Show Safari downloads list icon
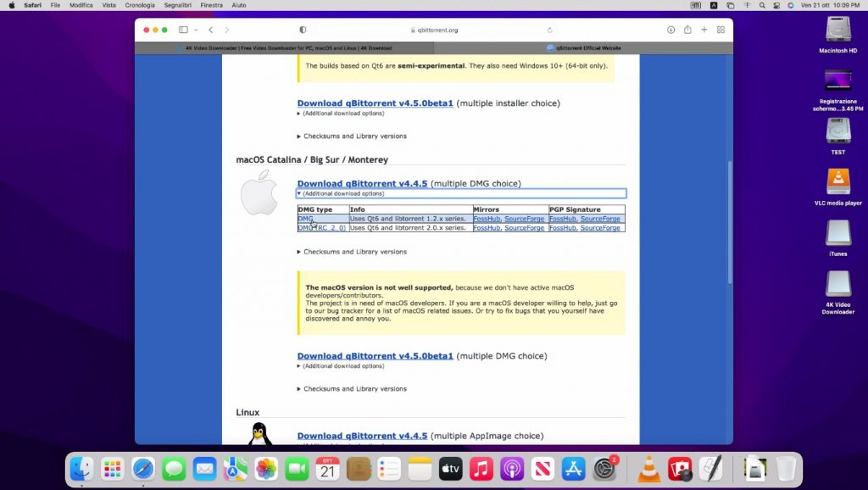The image size is (868, 490). tap(670, 30)
